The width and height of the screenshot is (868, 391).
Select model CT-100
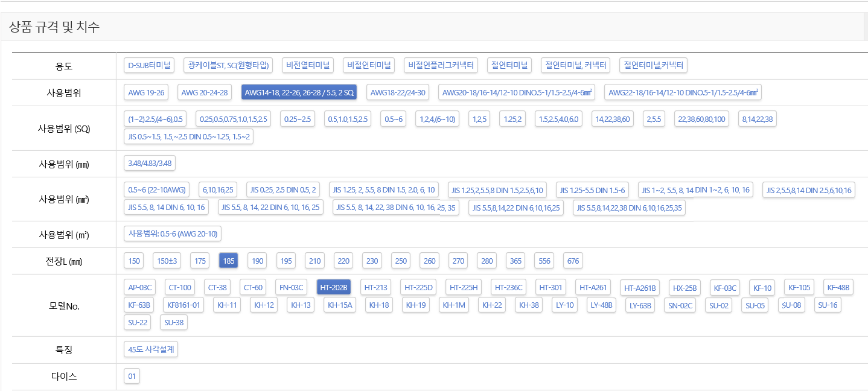pos(180,287)
